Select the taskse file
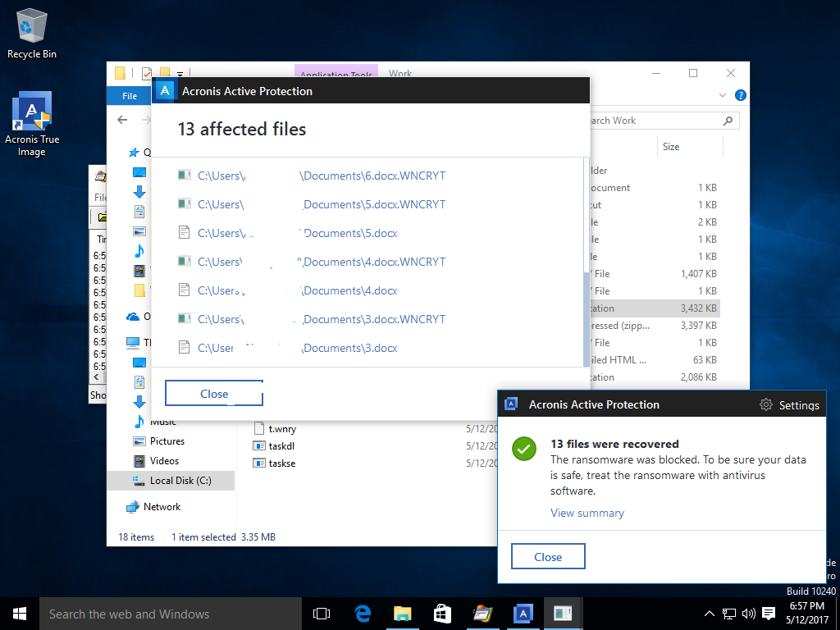Screen dimensions: 840x630 click(274, 463)
